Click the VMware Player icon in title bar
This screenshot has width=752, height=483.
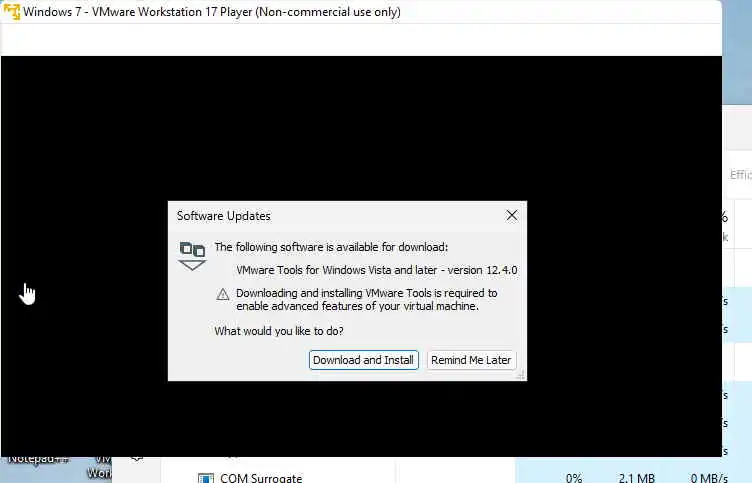(x=12, y=12)
